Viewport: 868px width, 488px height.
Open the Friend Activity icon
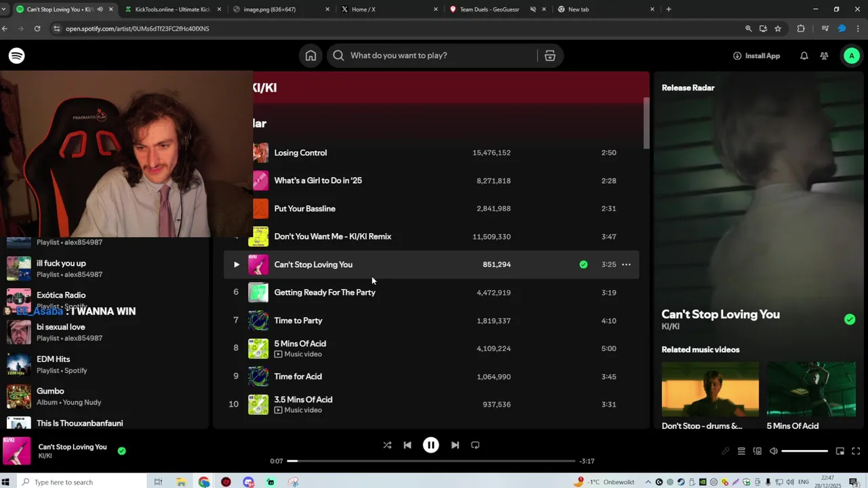coord(824,56)
